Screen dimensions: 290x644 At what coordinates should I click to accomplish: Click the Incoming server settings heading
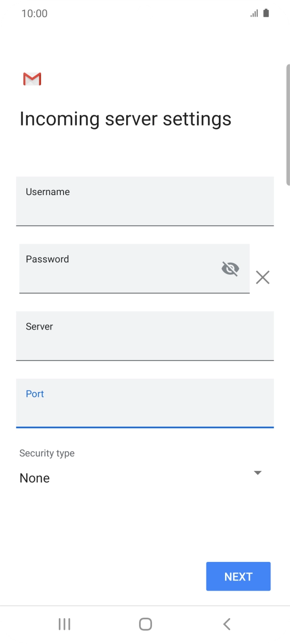[x=125, y=118]
